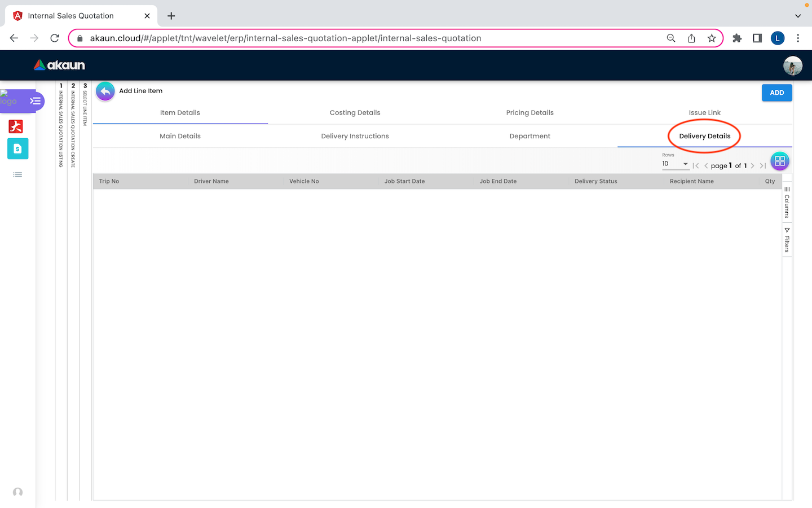Click the blue ADD button
The width and height of the screenshot is (812, 508).
tap(777, 93)
